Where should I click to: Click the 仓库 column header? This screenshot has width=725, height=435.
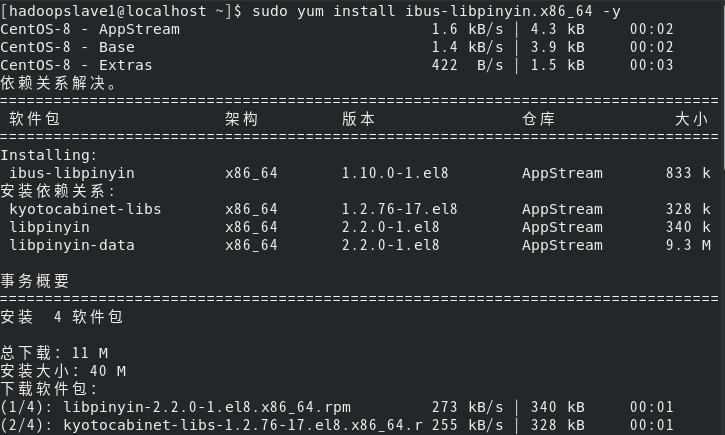[539, 119]
